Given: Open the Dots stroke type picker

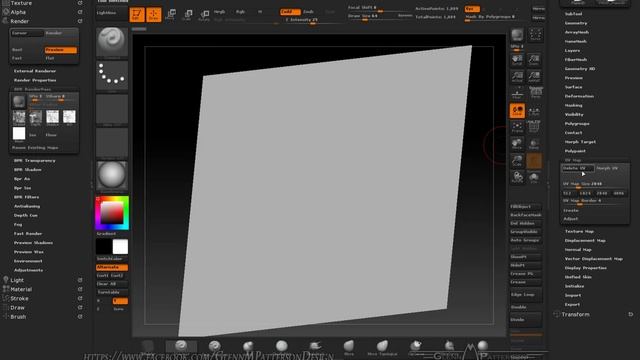Looking at the screenshot, I should (x=112, y=76).
